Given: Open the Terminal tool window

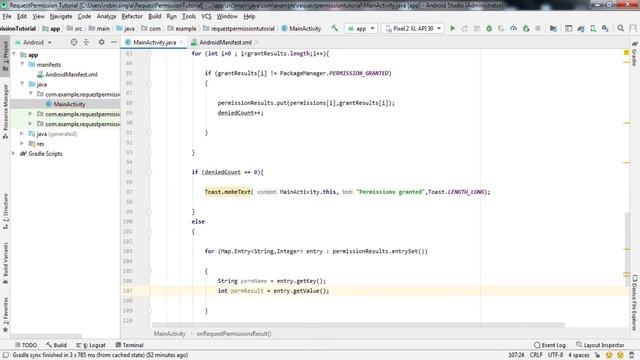Looking at the screenshot, I should coord(129,345).
